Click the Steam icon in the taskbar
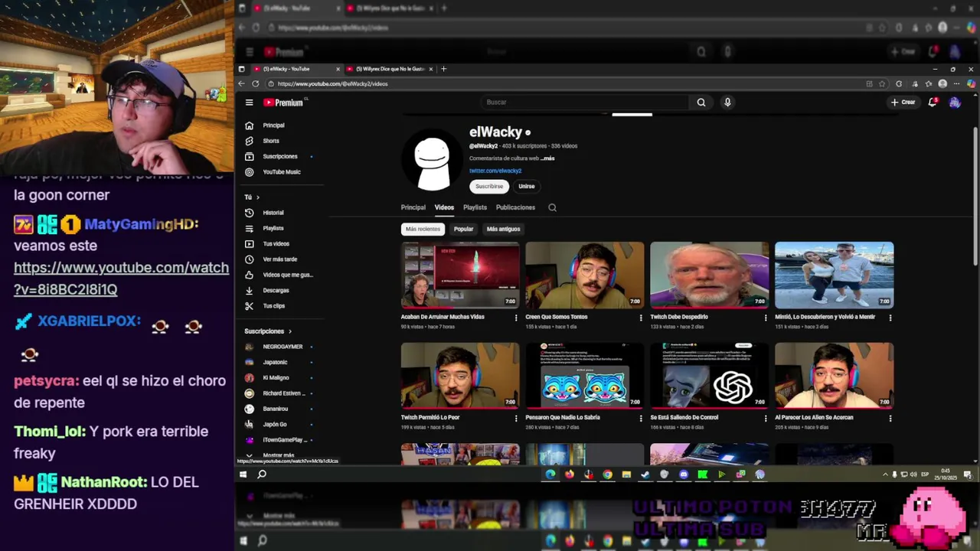This screenshot has height=551, width=980. tap(645, 474)
